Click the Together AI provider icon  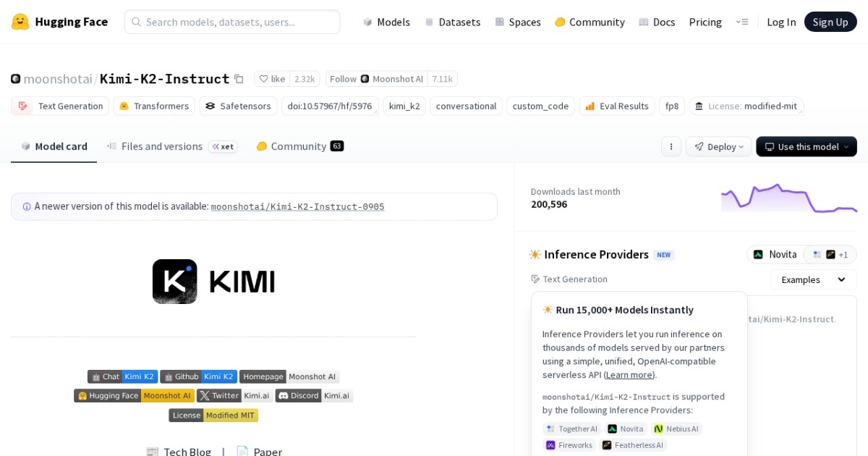click(550, 428)
